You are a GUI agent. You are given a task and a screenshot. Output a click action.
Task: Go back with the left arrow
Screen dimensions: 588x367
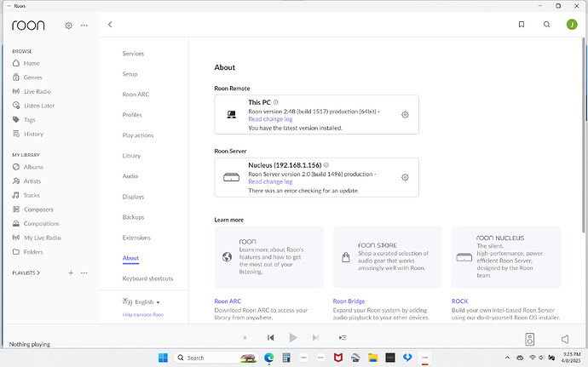coord(110,25)
